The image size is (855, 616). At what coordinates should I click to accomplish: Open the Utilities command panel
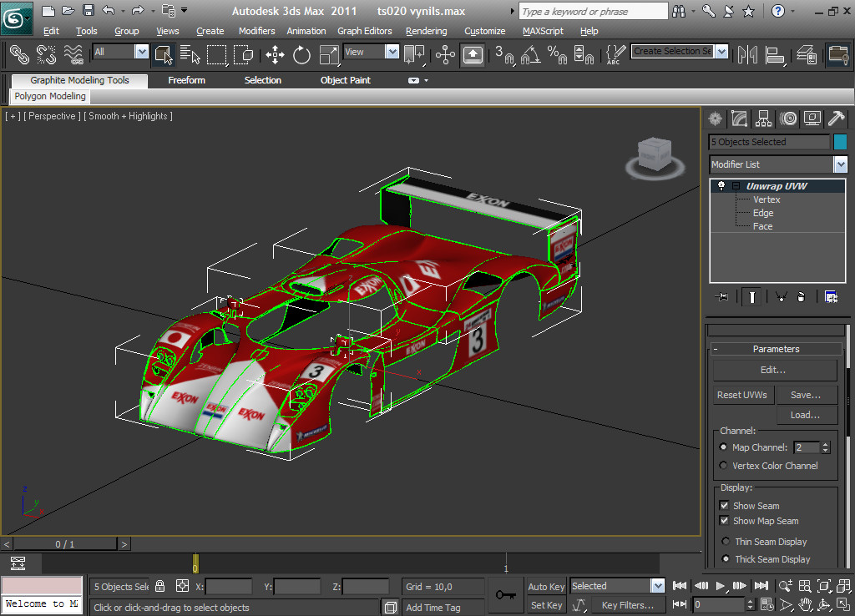[836, 119]
